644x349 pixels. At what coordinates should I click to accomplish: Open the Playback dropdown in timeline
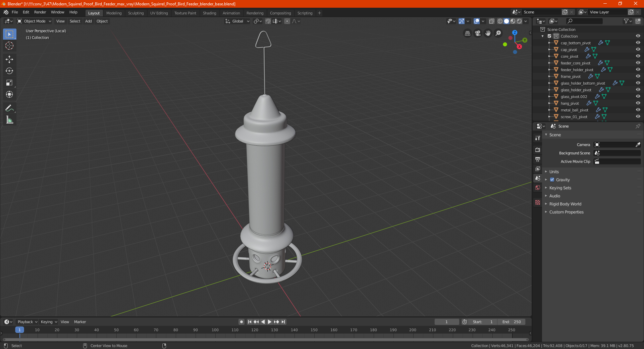27,322
